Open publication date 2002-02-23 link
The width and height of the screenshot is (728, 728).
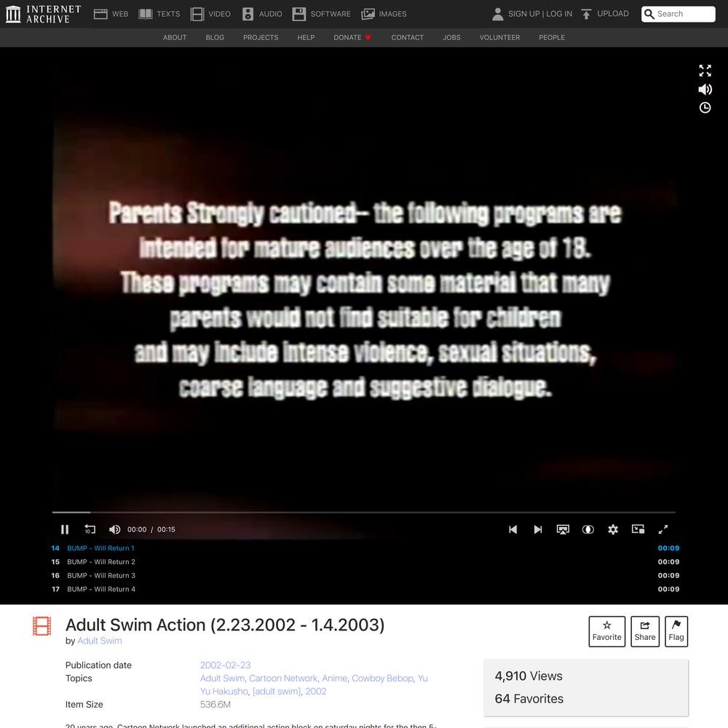(x=225, y=665)
